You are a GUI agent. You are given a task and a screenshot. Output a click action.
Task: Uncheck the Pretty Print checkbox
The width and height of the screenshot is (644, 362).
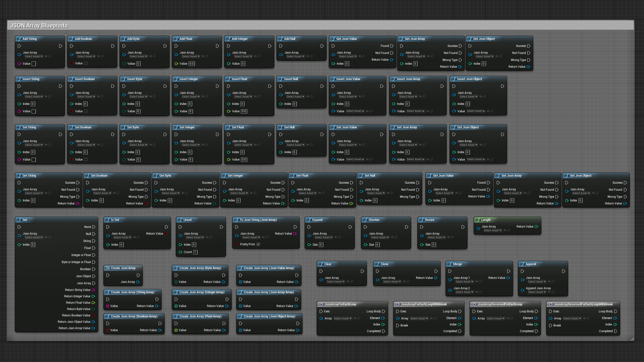pyautogui.click(x=258, y=244)
